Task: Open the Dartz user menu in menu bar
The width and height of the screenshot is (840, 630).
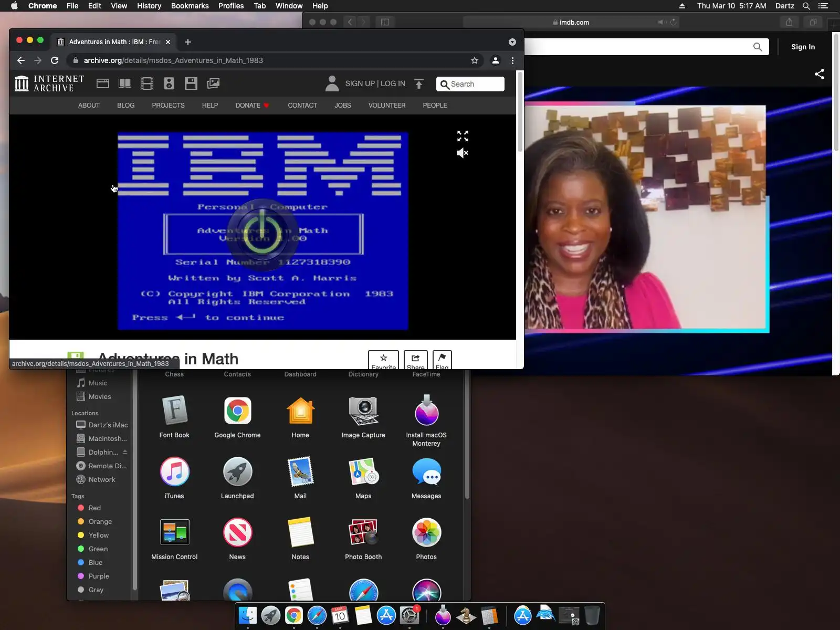Action: (785, 6)
